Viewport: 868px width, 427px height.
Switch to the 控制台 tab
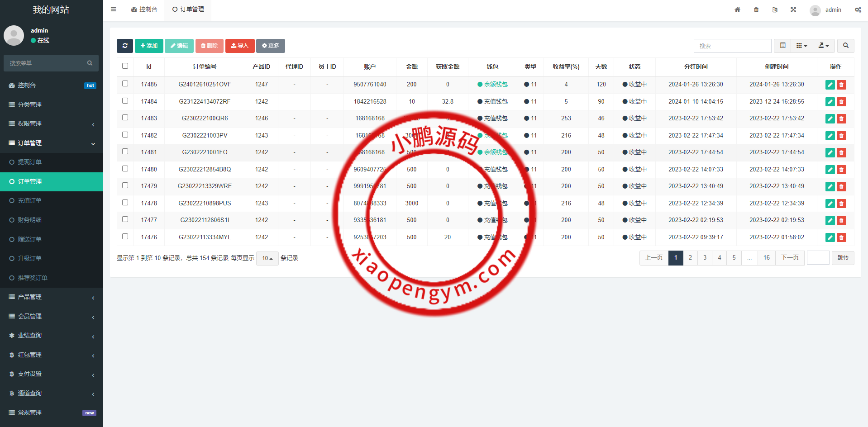click(x=144, y=9)
